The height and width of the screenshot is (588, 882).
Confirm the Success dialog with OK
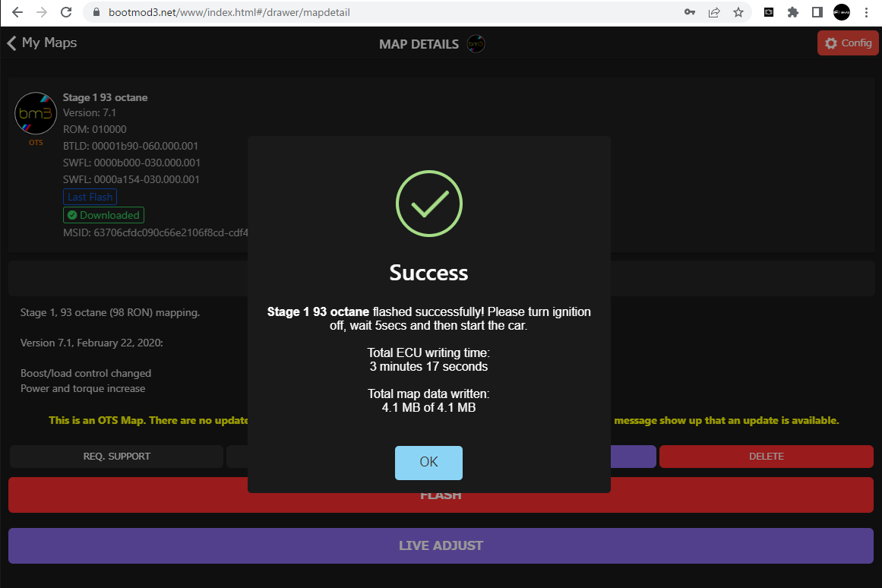pyautogui.click(x=428, y=463)
